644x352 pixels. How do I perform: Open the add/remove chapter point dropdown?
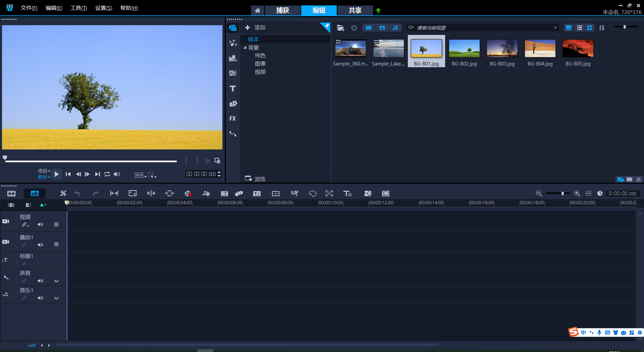coord(43,205)
